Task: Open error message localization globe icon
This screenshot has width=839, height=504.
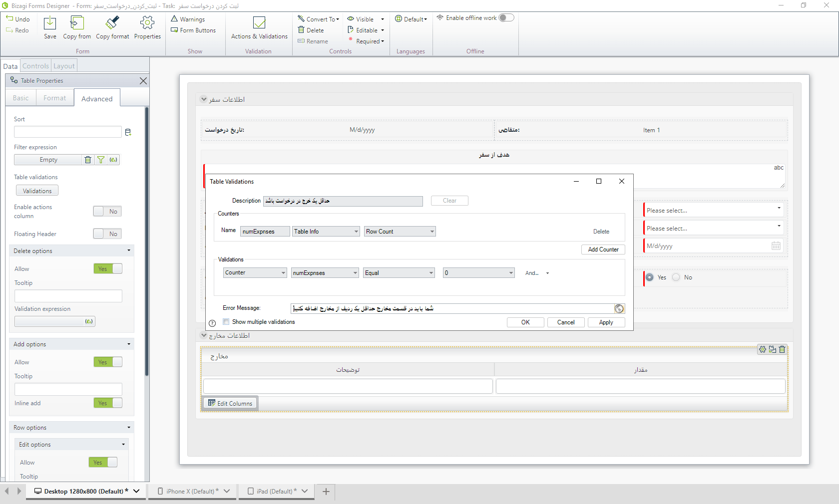Action: [619, 309]
